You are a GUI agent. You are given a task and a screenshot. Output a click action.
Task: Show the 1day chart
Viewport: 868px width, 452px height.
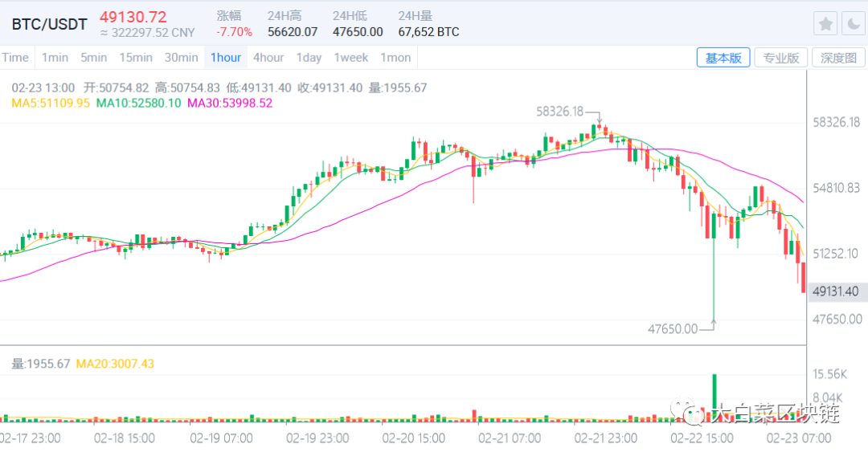pos(309,57)
